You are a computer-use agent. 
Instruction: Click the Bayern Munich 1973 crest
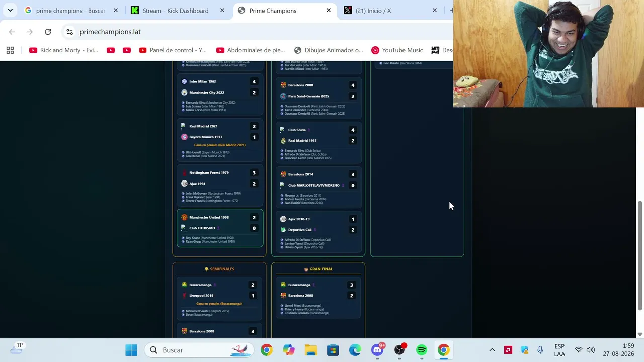click(184, 137)
